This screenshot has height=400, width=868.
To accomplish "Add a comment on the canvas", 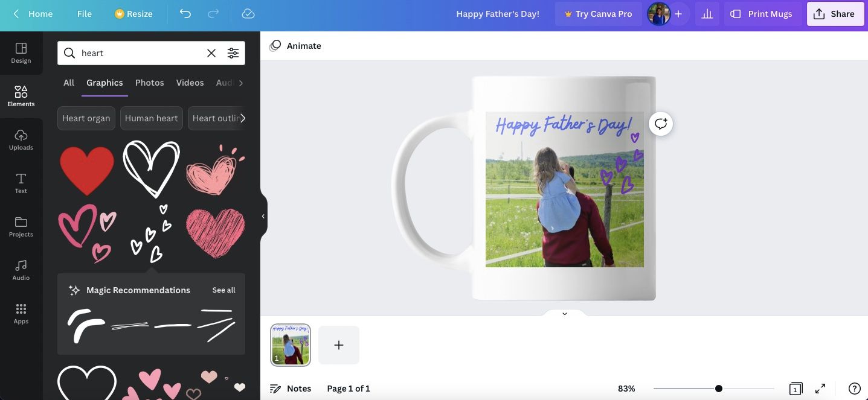I will [661, 124].
